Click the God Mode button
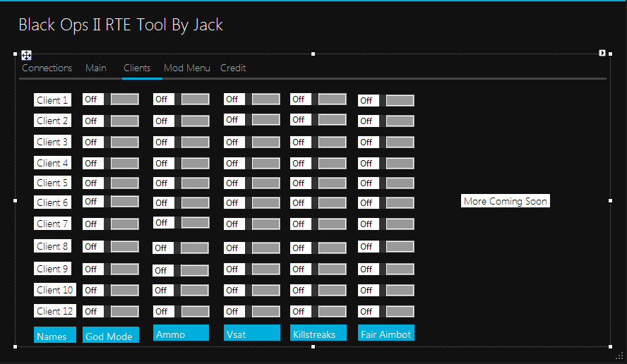The width and height of the screenshot is (627, 364). pyautogui.click(x=111, y=335)
